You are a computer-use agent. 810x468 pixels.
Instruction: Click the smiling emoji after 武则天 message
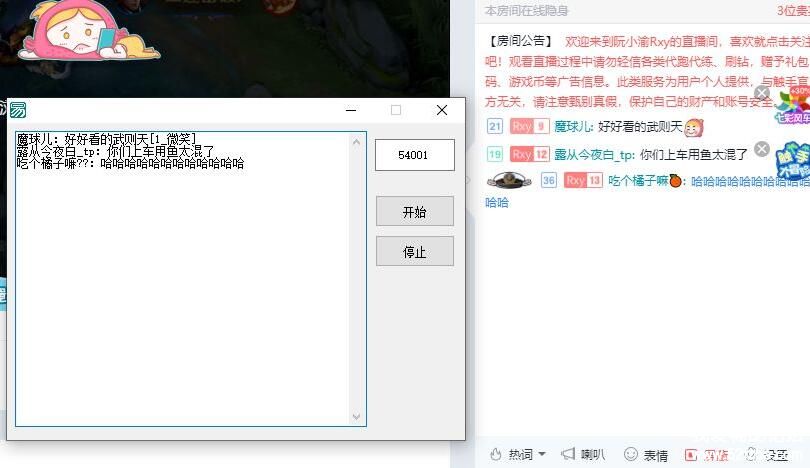click(694, 127)
